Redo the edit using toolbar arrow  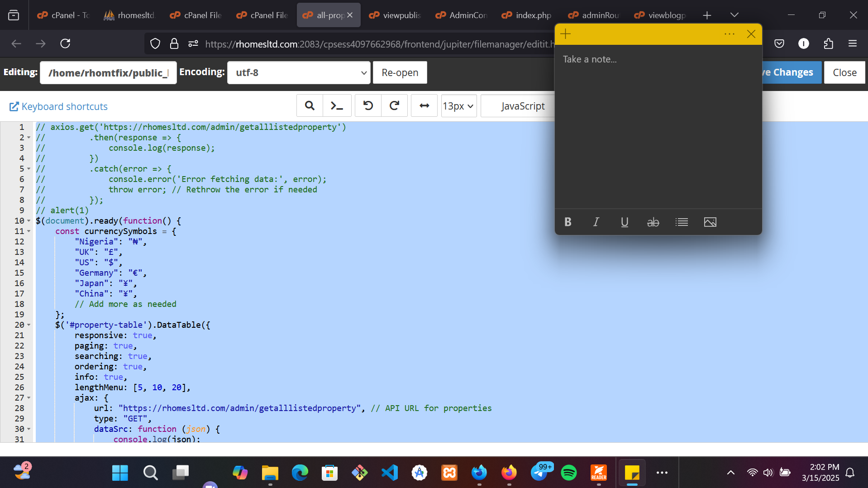[394, 106]
